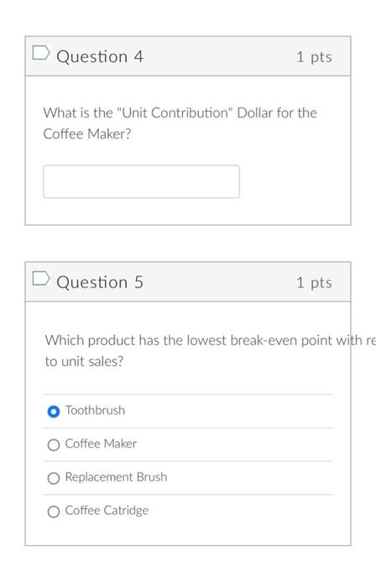The width and height of the screenshot is (376, 588).
Task: Focus the Unit Contribution answer text box
Action: pos(141,181)
